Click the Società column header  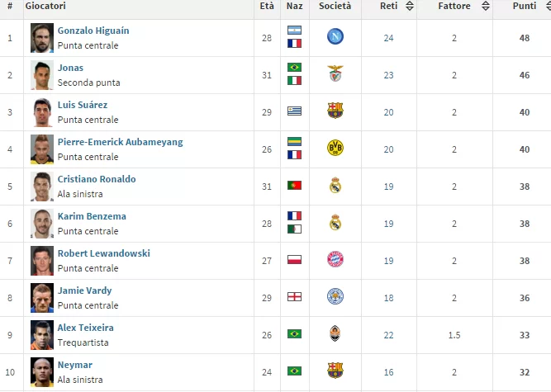pyautogui.click(x=335, y=7)
